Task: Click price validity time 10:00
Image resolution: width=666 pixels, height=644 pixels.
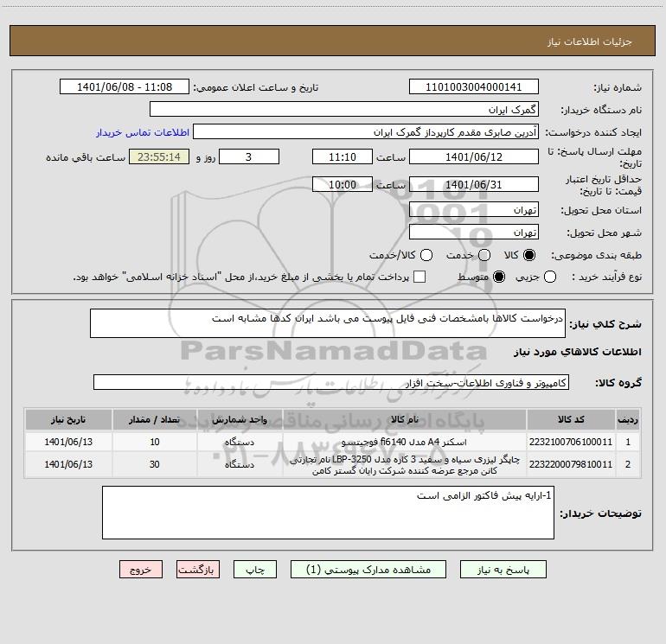Action: point(343,184)
